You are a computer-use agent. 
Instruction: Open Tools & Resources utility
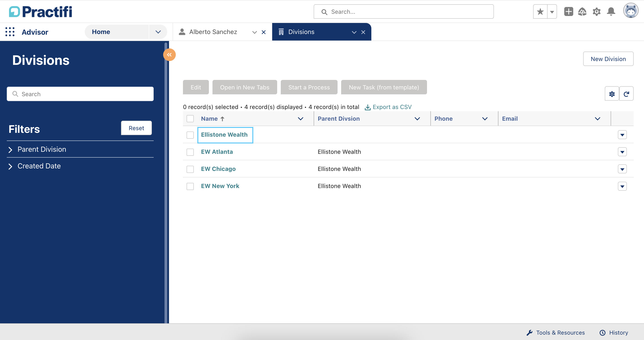[x=555, y=333]
